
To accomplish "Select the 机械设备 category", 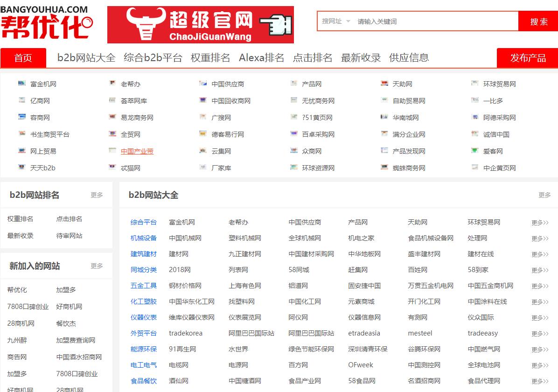I will point(143,238).
